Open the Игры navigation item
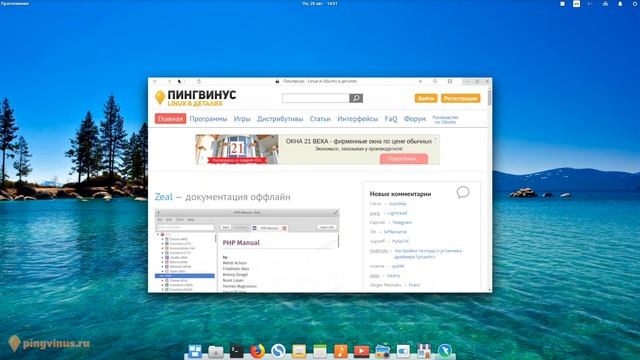The height and width of the screenshot is (360, 640). click(x=242, y=119)
